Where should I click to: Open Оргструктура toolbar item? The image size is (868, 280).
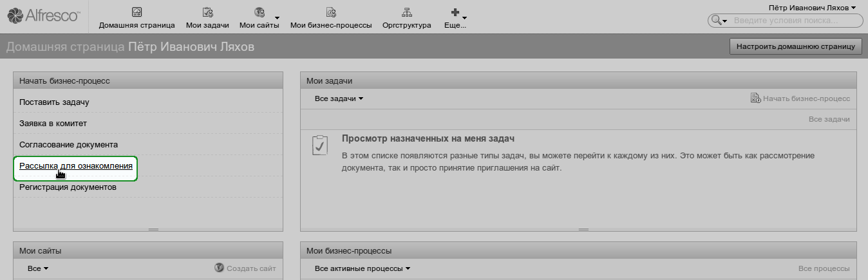406,17
